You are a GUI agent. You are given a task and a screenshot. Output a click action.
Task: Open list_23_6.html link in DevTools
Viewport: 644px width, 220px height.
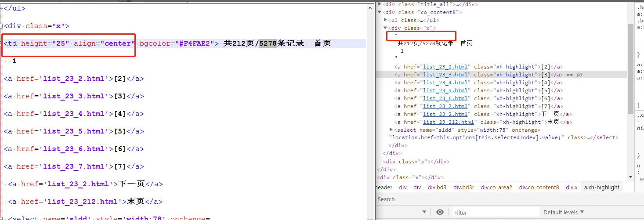[445, 98]
